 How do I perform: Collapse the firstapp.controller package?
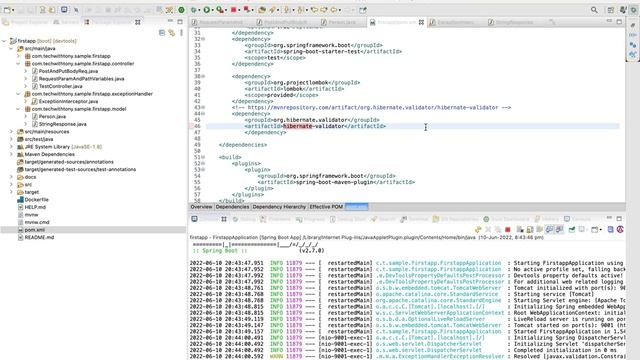point(18,64)
